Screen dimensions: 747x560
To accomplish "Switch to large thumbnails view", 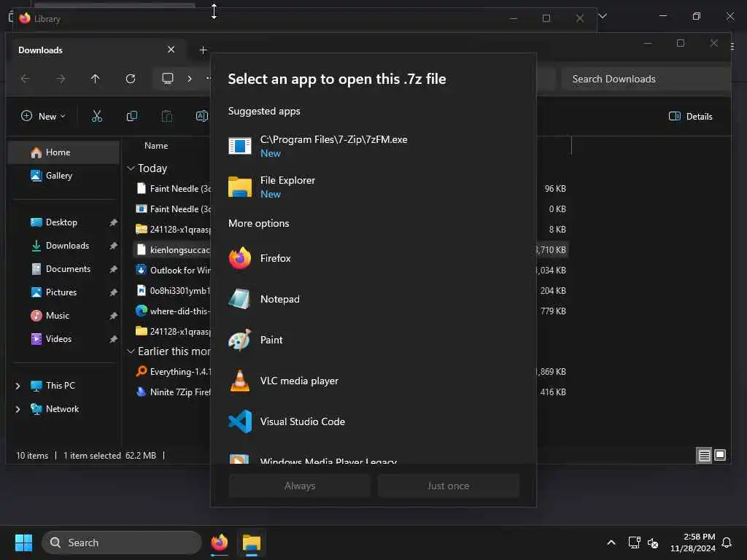I will [x=720, y=455].
